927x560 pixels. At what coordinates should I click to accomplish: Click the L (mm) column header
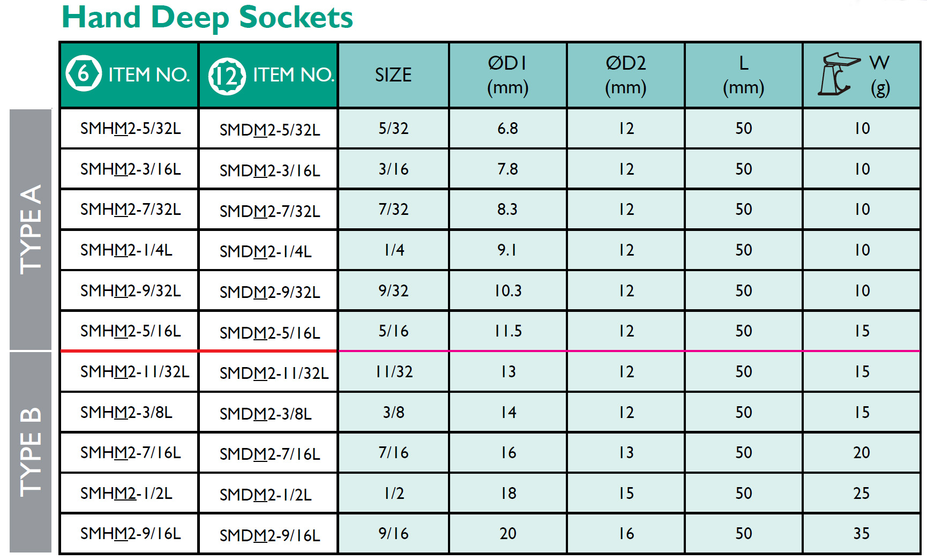743,75
